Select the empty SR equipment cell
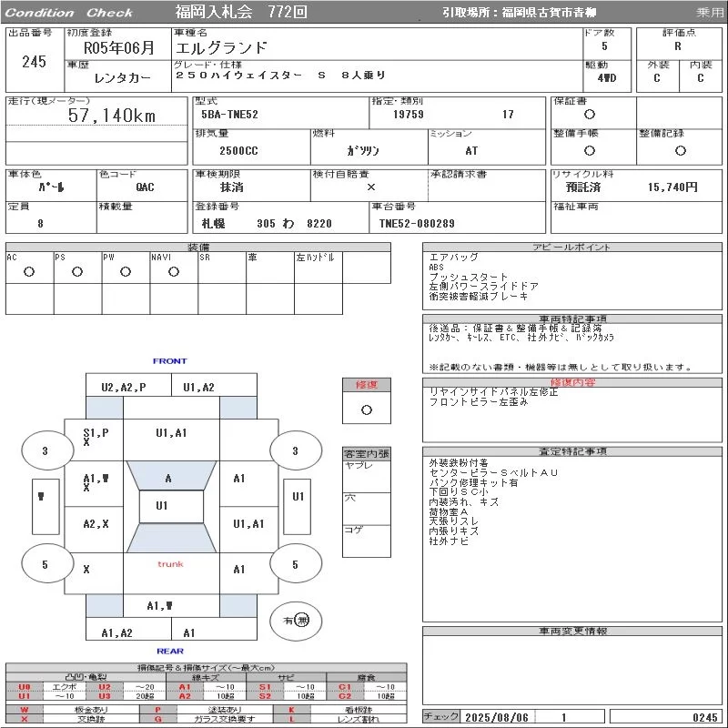Screen dimensions: 728x728 pos(222,268)
